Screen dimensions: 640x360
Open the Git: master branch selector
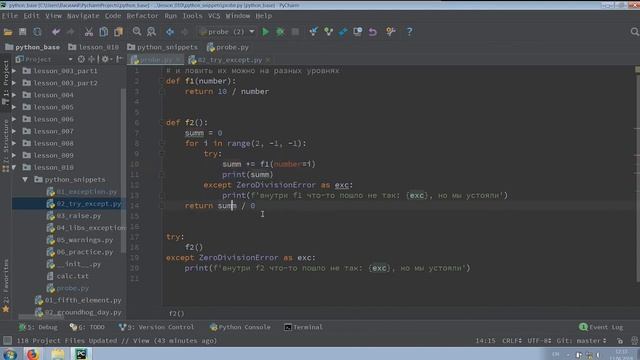[x=582, y=340]
